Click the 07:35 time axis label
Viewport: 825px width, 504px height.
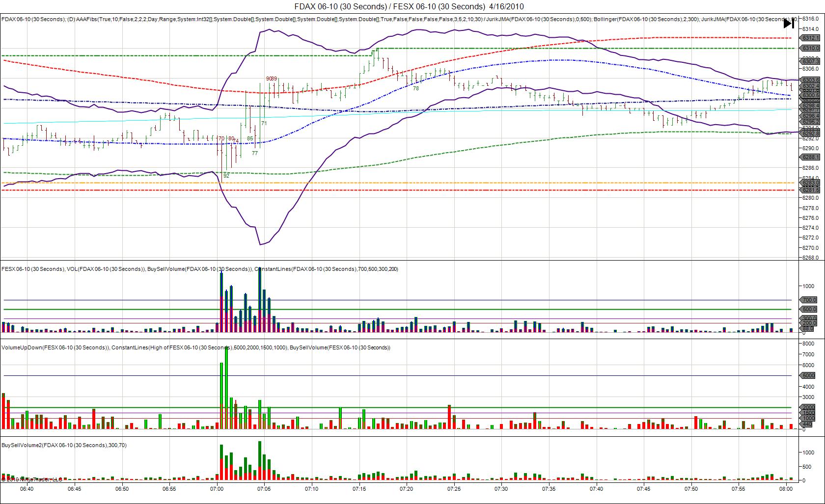point(549,489)
